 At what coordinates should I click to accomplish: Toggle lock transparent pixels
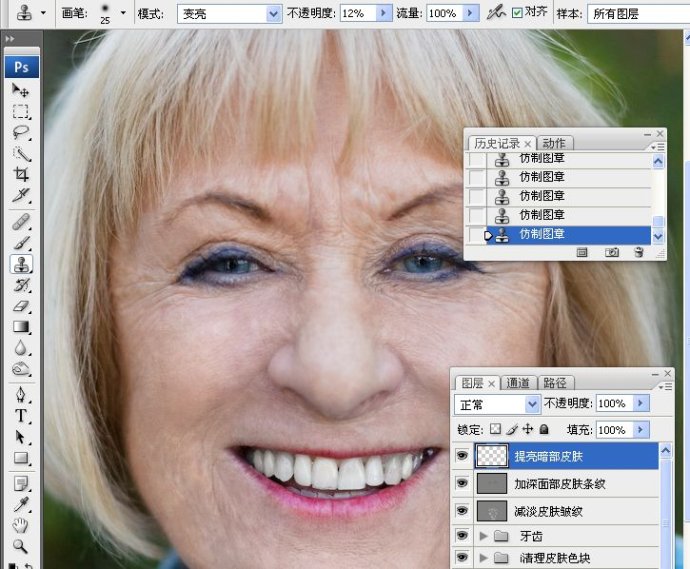pyautogui.click(x=495, y=429)
